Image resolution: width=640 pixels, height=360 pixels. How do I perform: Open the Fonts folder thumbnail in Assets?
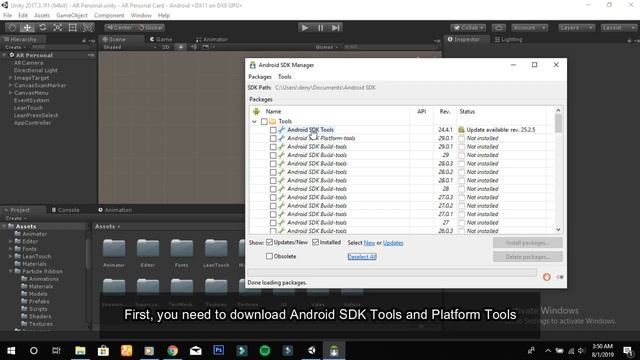pyautogui.click(x=182, y=248)
